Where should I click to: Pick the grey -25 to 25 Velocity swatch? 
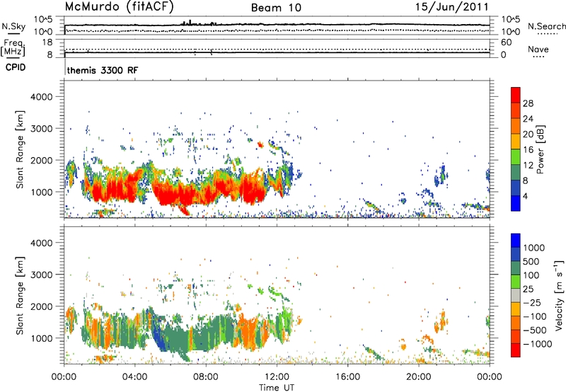pyautogui.click(x=516, y=296)
